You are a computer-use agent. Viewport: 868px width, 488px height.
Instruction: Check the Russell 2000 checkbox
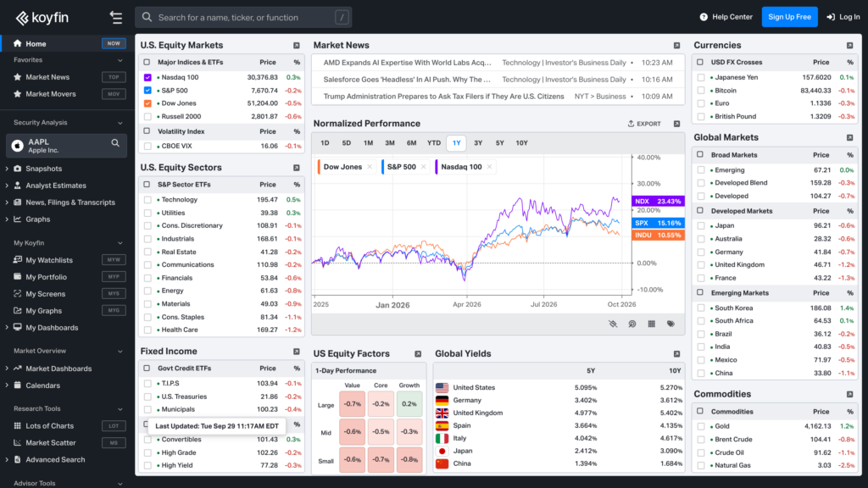(147, 117)
